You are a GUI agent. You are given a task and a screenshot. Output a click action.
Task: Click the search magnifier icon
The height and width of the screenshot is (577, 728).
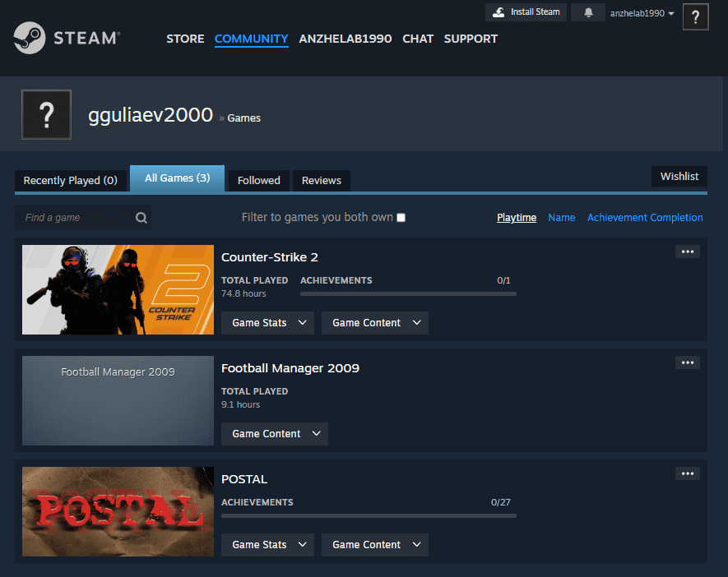pyautogui.click(x=141, y=218)
